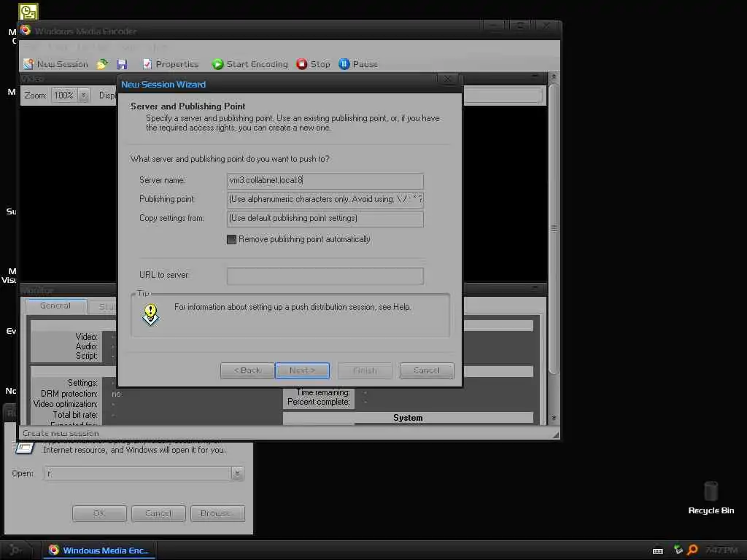Click Cancel in the Run dialog
747x560 pixels.
(158, 513)
